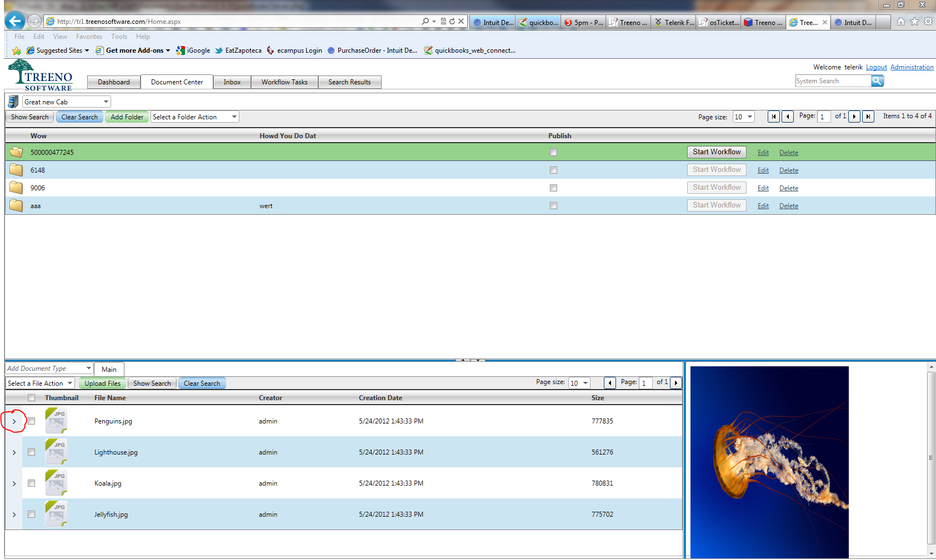Open the browser Home icon
This screenshot has height=560, width=936.
click(x=901, y=22)
